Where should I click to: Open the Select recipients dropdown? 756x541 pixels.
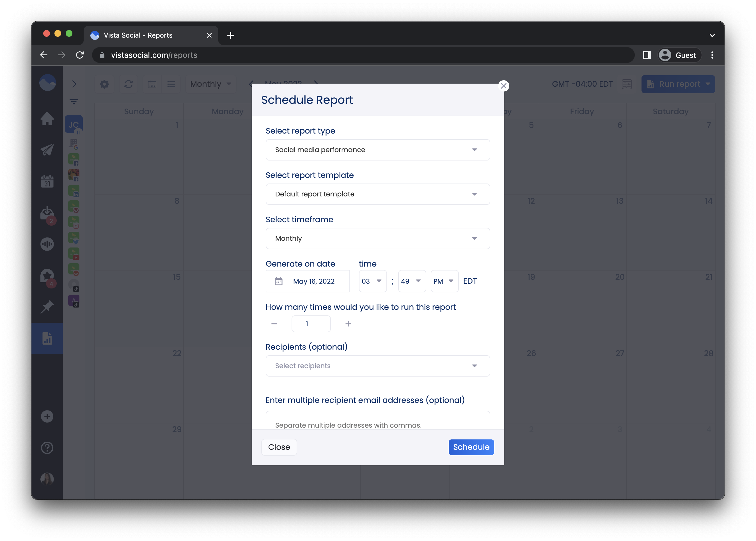pos(377,366)
